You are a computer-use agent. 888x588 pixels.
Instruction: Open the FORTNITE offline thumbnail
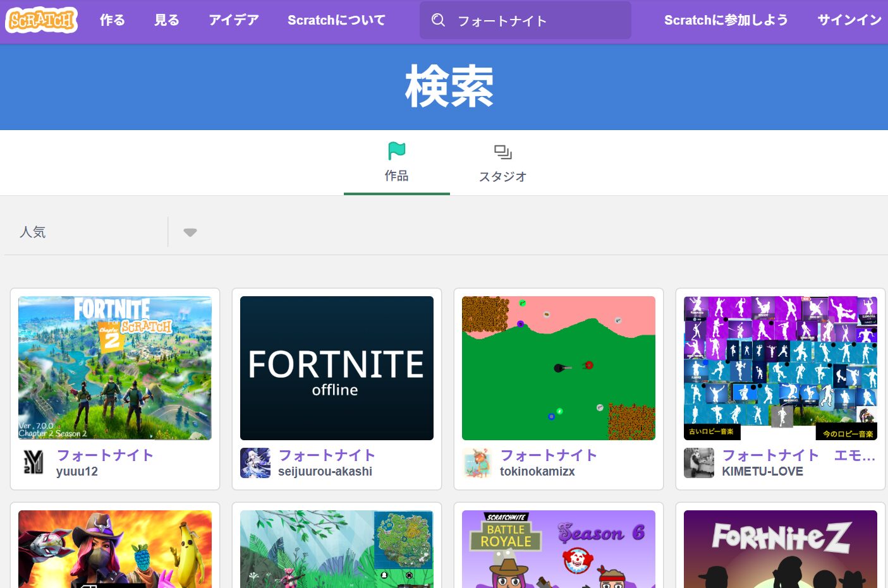[x=337, y=368]
